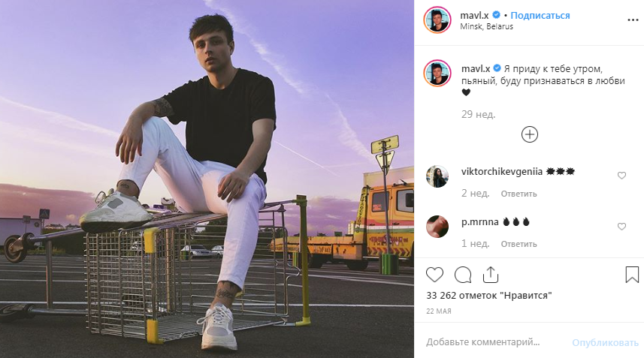Screen dimensions: 644x358
Task: Click the Подписаться follow button
Action: (x=540, y=15)
